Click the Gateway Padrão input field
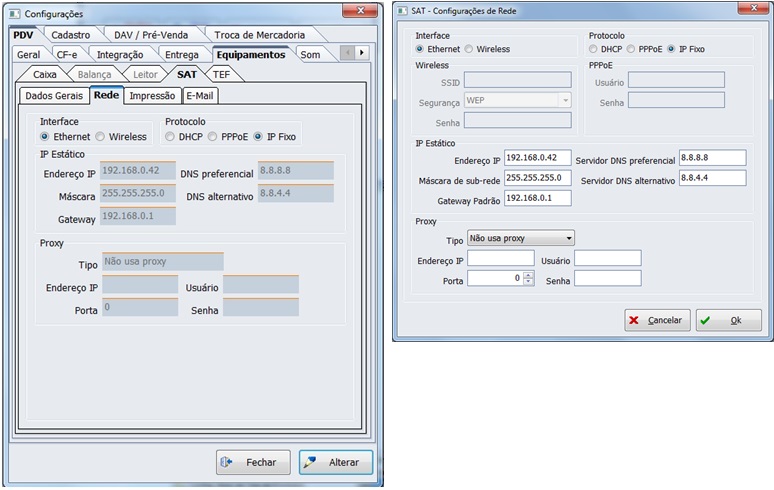The image size is (774, 490). tap(537, 198)
